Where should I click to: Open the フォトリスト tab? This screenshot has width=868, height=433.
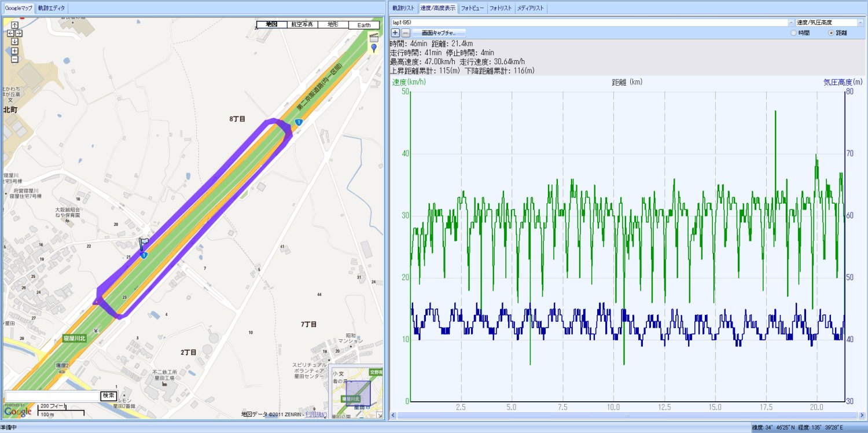[x=501, y=8]
